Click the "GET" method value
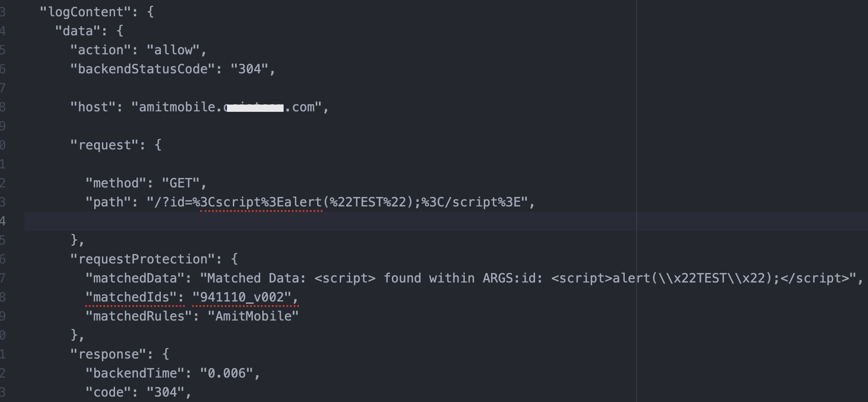Screen dimensions: 868x402 [x=181, y=183]
